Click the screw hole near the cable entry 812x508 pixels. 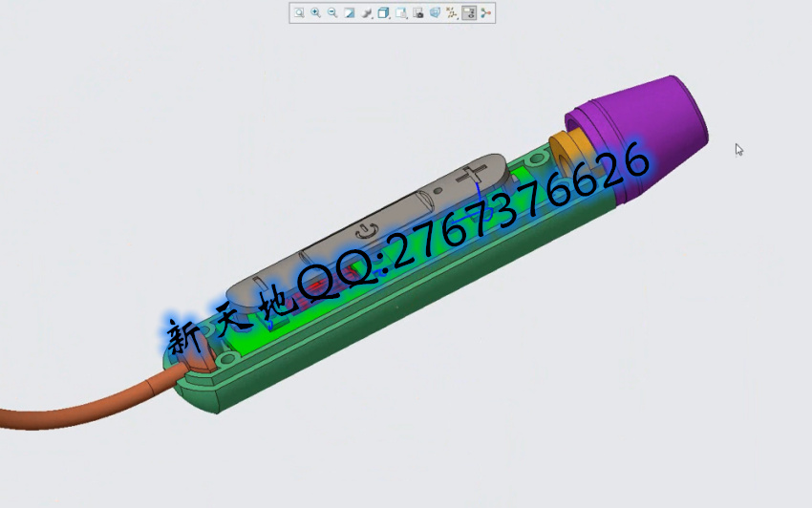pos(227,361)
